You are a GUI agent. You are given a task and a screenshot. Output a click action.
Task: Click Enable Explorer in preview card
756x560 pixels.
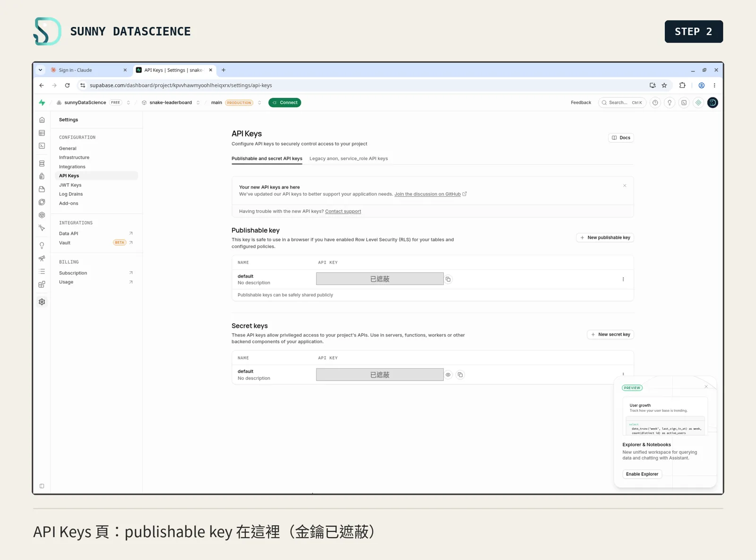642,474
